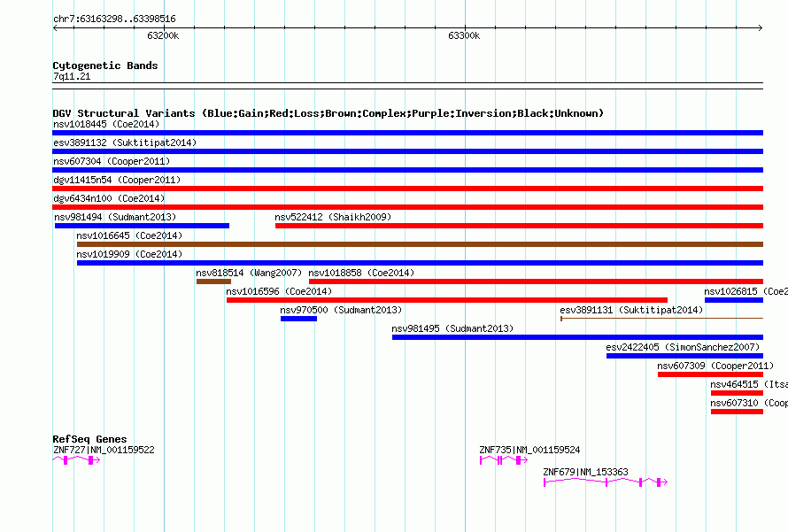Click the thin brown esv3891131 variant line
The image size is (788, 532).
point(662,319)
